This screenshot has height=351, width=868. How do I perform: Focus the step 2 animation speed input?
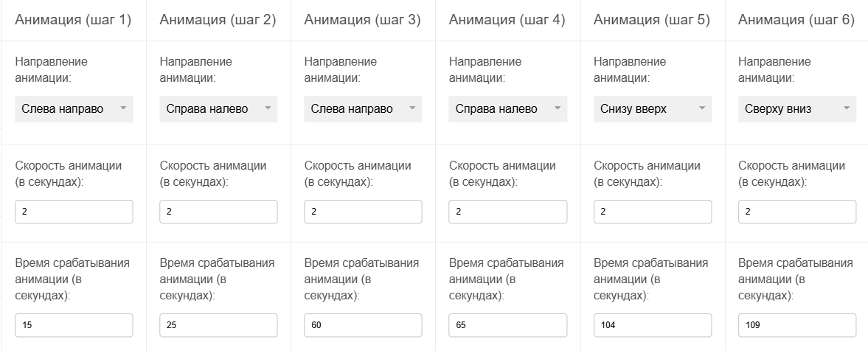pyautogui.click(x=218, y=212)
